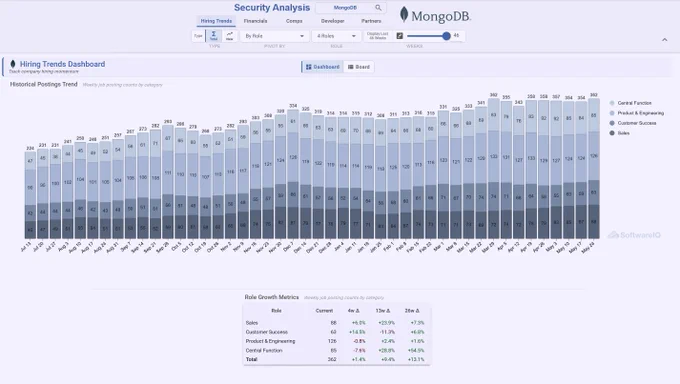Image resolution: width=680 pixels, height=384 pixels.
Task: Click the 26w delta column header
Action: pos(412,311)
